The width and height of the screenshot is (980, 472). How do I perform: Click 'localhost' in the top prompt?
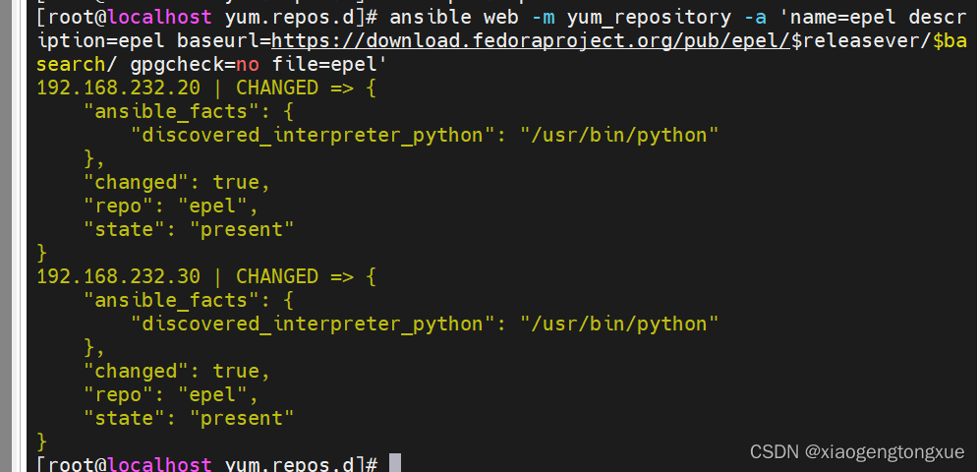point(159,18)
